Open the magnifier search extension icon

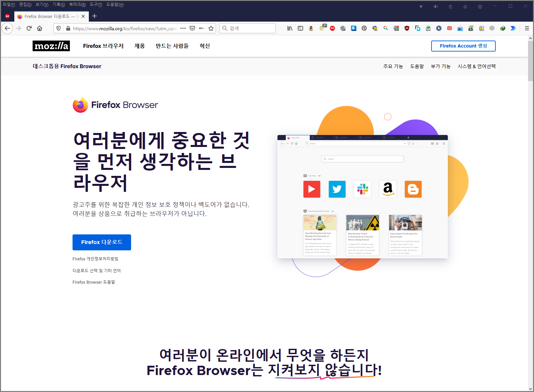pos(386,28)
